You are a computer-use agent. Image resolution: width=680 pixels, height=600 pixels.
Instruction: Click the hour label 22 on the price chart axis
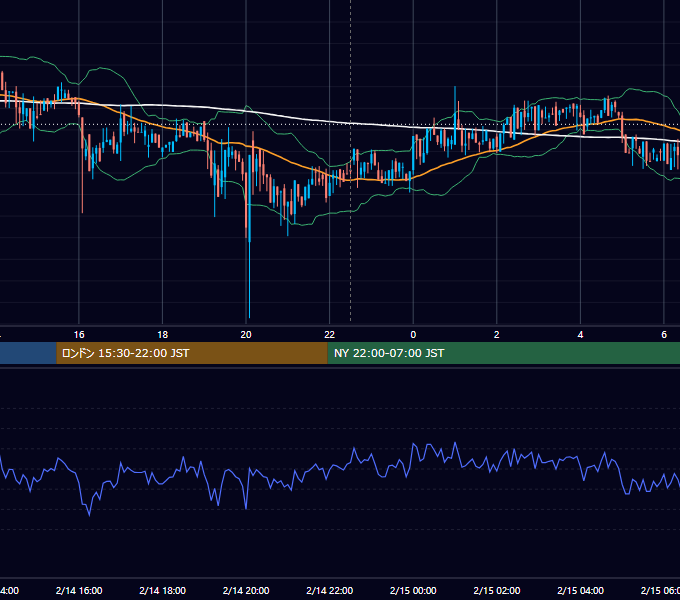330,335
